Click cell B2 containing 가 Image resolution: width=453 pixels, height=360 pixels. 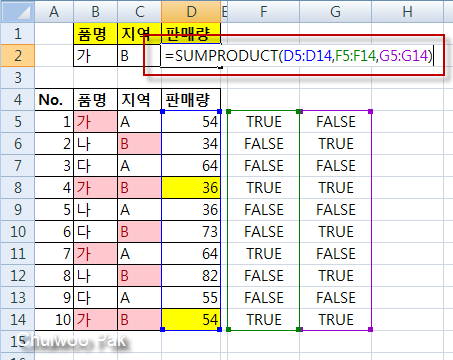95,56
